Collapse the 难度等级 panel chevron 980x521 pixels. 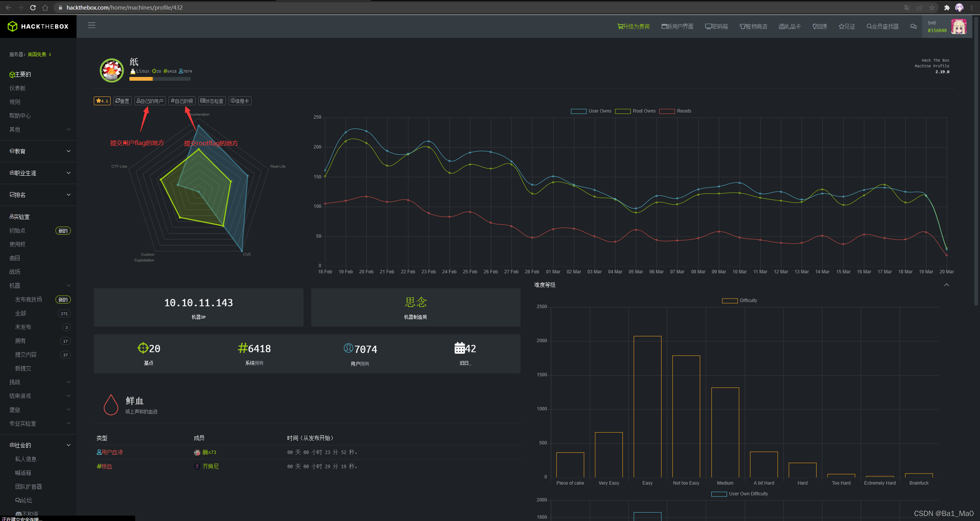tap(947, 285)
